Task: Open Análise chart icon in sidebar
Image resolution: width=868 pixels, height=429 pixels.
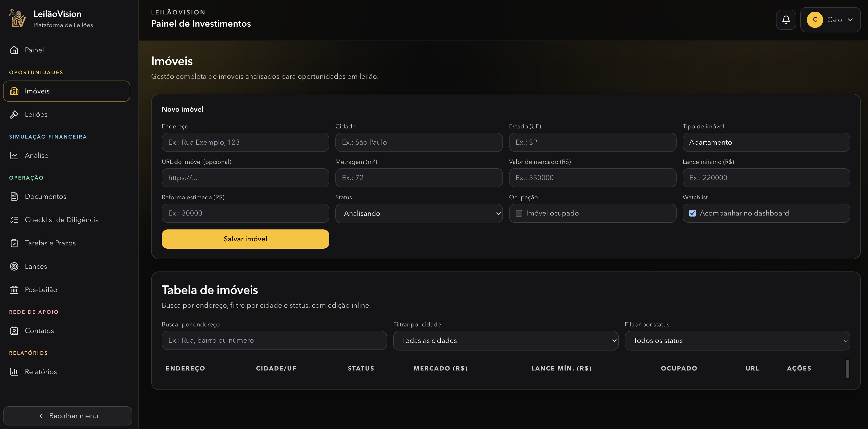Action: (14, 155)
